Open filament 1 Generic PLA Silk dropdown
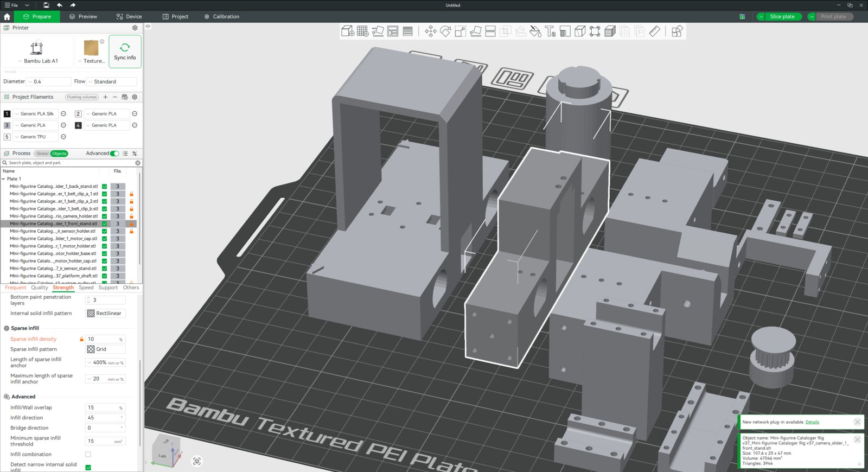Viewport: 868px width, 472px height. (35, 114)
